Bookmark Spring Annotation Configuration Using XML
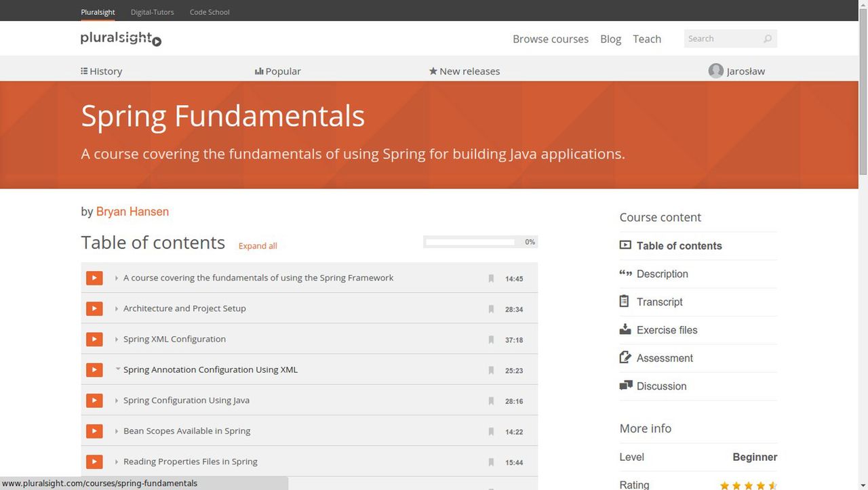 [x=491, y=370]
